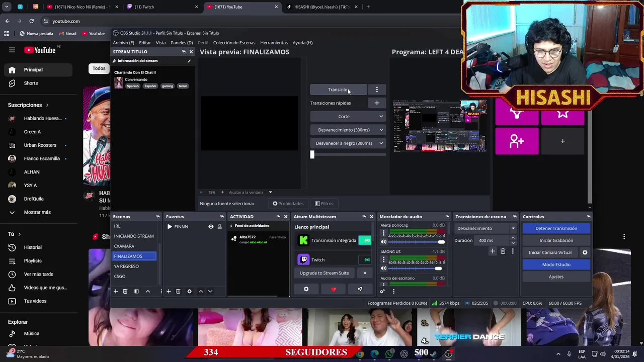Open audio mixer three-dot menu at bottom

[393, 291]
